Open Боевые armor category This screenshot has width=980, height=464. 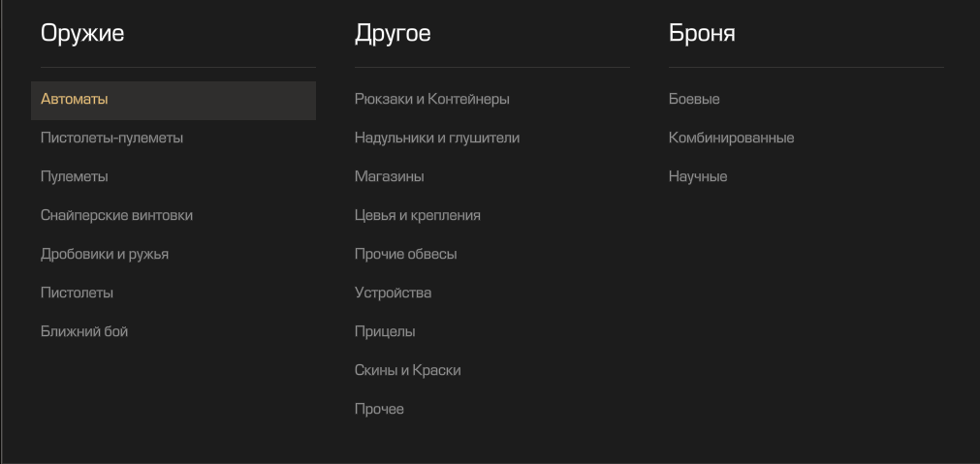(694, 100)
